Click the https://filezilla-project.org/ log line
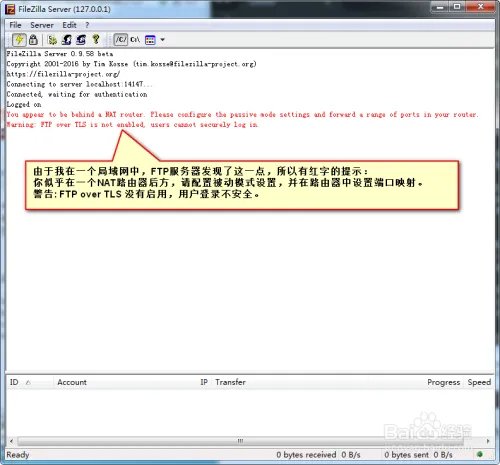Viewport: 500px width, 465px height. click(63, 74)
